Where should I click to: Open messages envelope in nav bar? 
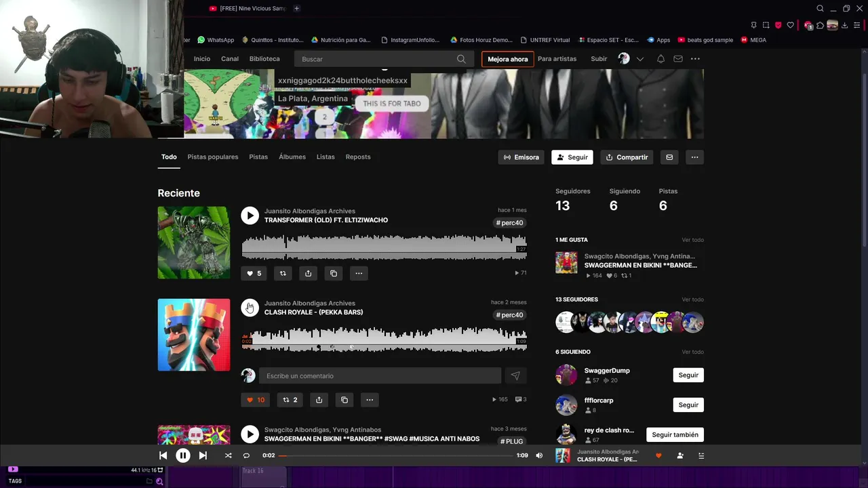click(678, 59)
